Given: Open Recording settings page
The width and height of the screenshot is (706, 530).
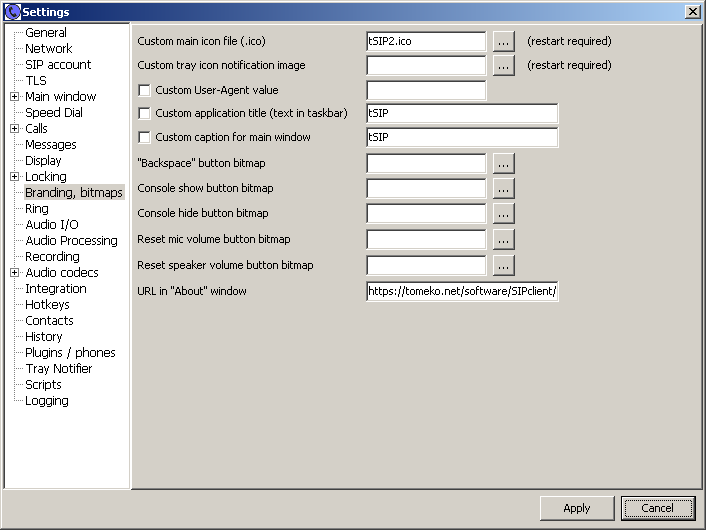Looking at the screenshot, I should [x=52, y=256].
